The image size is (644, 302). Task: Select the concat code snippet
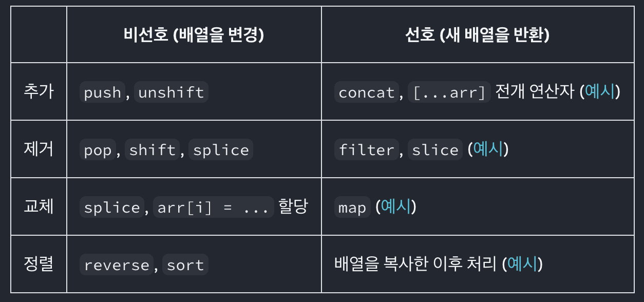366,92
